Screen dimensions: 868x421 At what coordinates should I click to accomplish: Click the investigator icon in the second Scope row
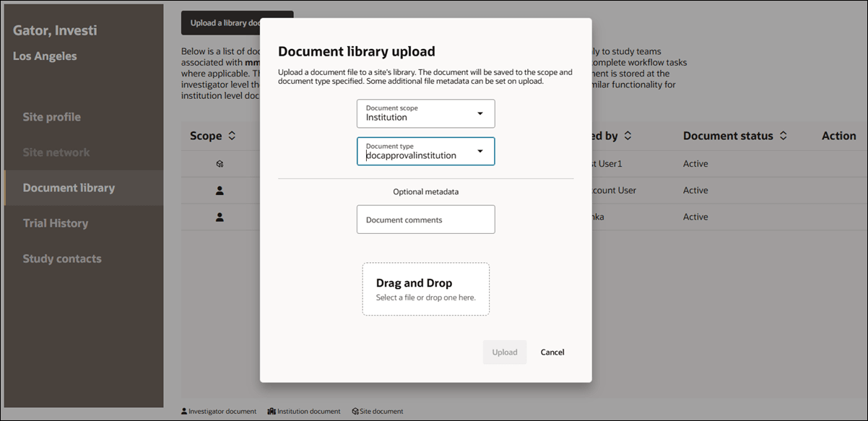click(x=220, y=190)
